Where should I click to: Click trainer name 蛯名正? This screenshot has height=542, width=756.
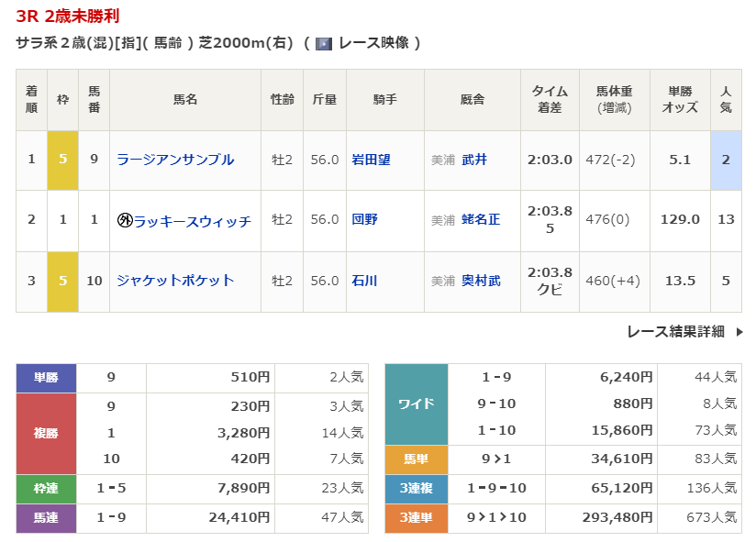pos(481,220)
